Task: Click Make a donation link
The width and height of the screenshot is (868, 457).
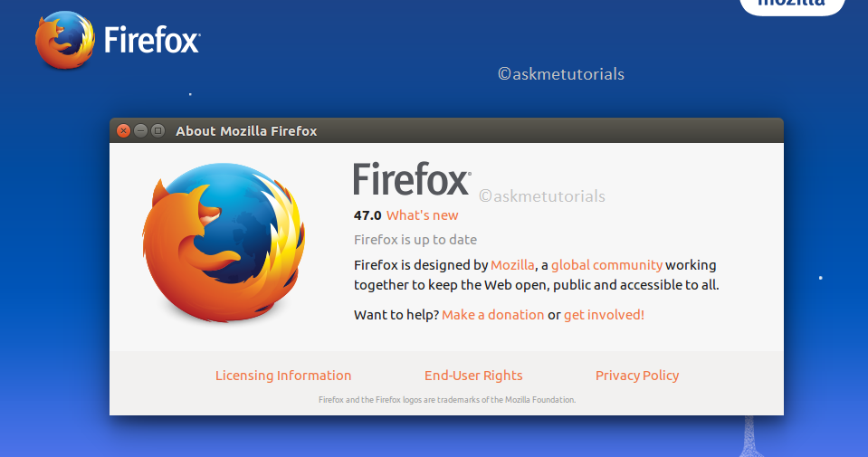Action: point(492,315)
